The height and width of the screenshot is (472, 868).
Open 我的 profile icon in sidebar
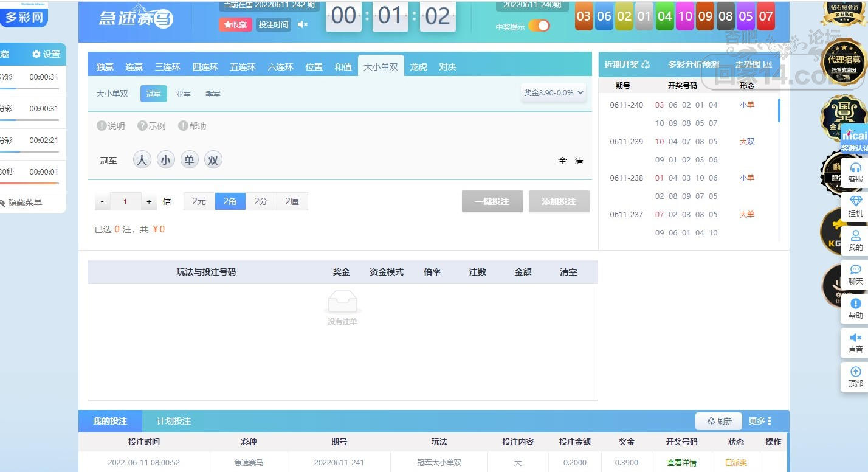(855, 235)
